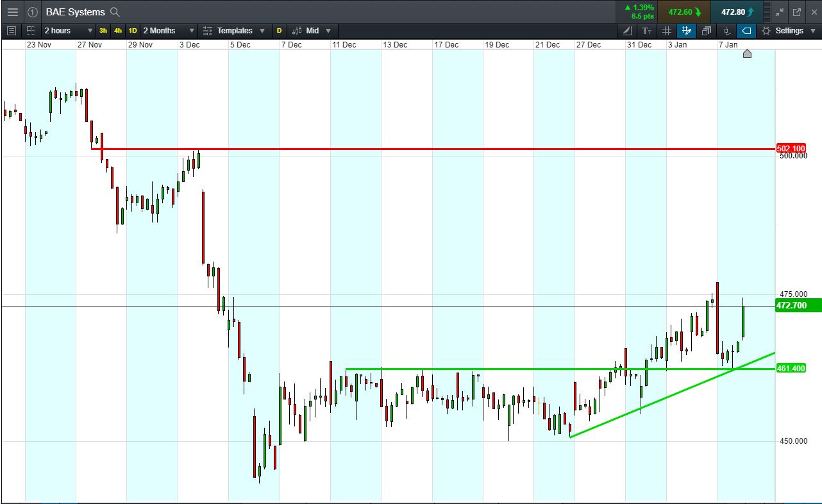Screen dimensions: 822x504
Task: Click the sell price 472.60
Action: (x=685, y=12)
